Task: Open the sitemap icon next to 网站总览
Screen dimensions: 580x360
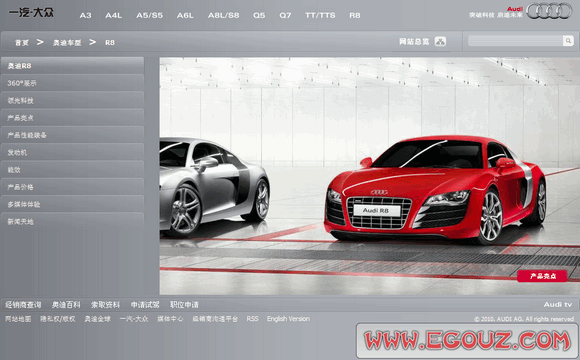Action: tap(440, 41)
